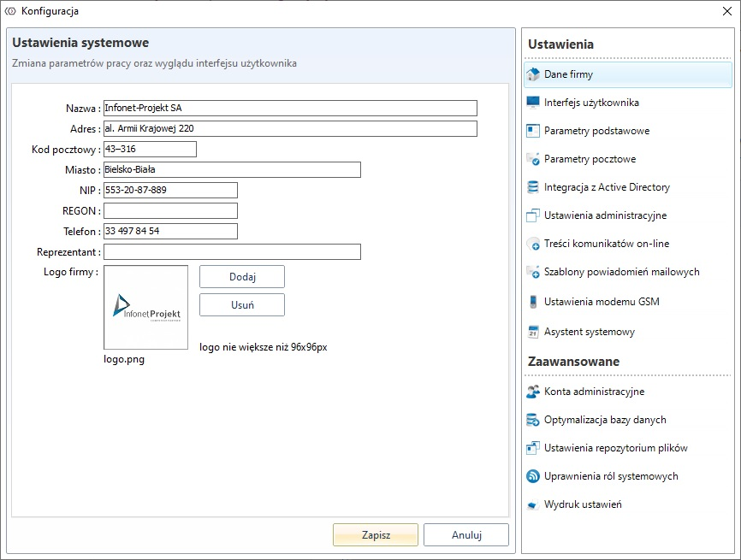Open Treści komunikatów on-line section

coord(606,244)
